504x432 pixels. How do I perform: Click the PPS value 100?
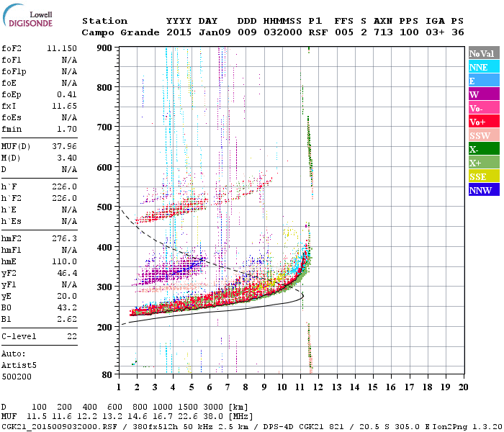[x=409, y=32]
